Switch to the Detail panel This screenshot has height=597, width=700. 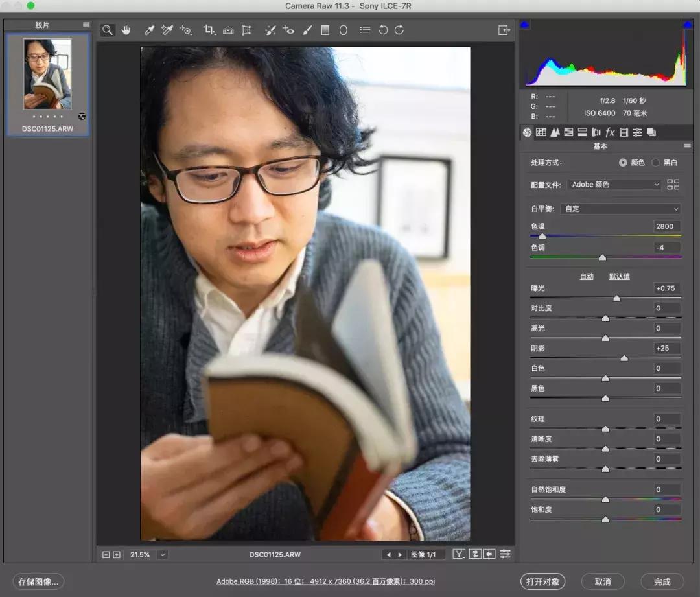pos(556,132)
